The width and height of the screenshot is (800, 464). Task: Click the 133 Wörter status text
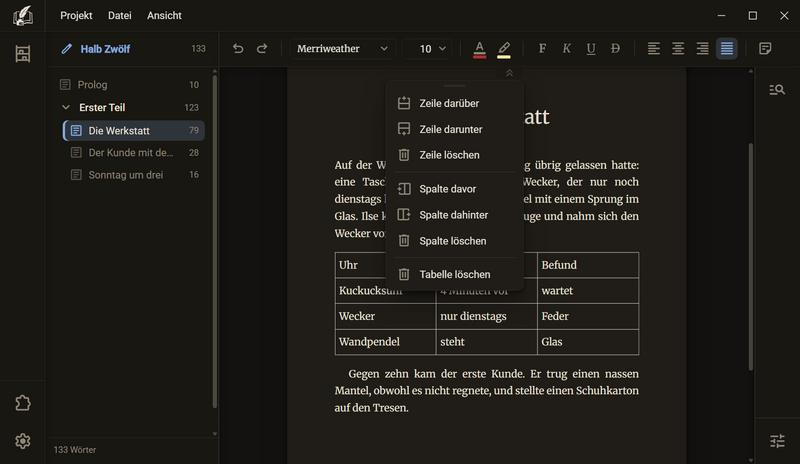coord(75,450)
